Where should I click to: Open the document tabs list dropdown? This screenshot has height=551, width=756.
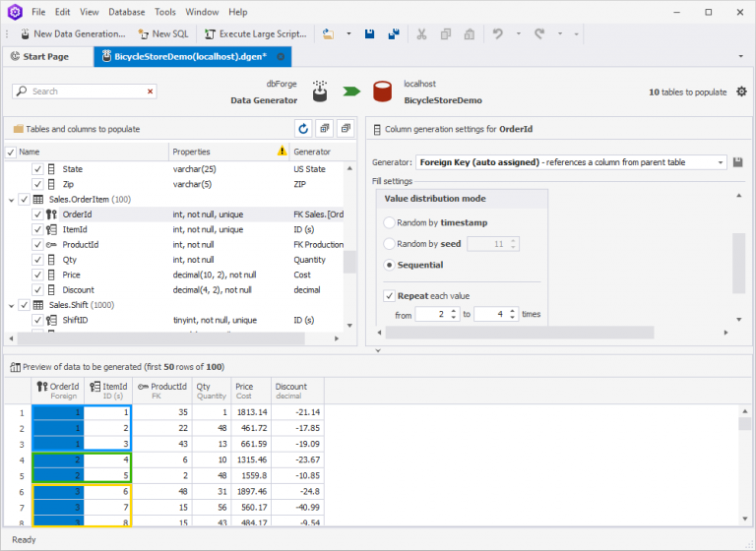click(741, 57)
